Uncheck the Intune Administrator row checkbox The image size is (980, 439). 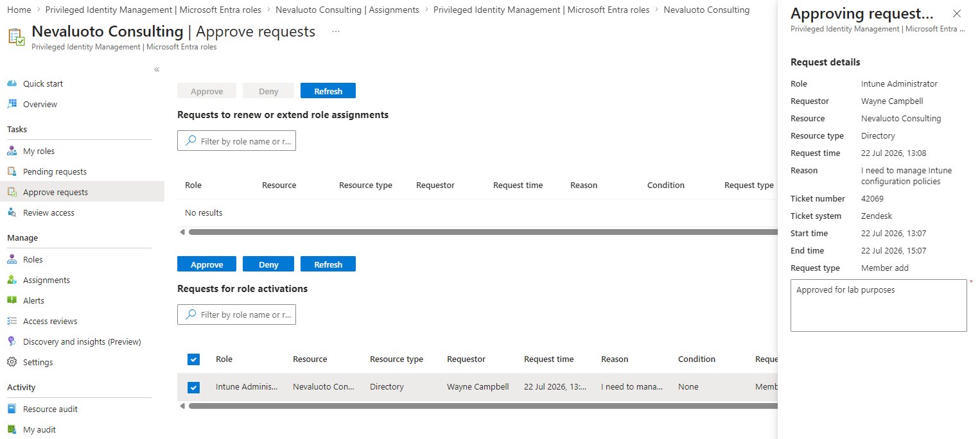[194, 387]
